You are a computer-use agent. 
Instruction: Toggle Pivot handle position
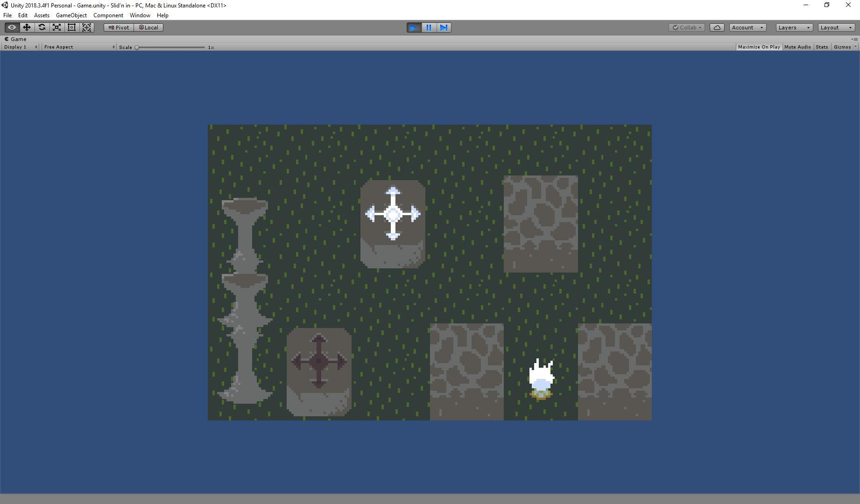pos(119,28)
